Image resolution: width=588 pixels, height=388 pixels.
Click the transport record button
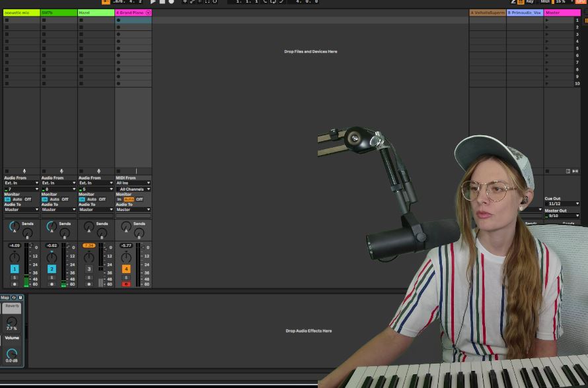click(x=171, y=1)
